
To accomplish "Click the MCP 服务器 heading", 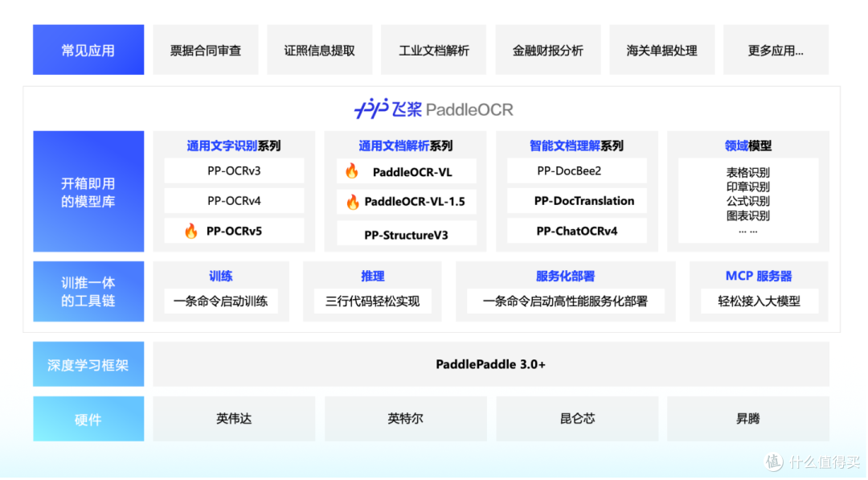I will [759, 276].
